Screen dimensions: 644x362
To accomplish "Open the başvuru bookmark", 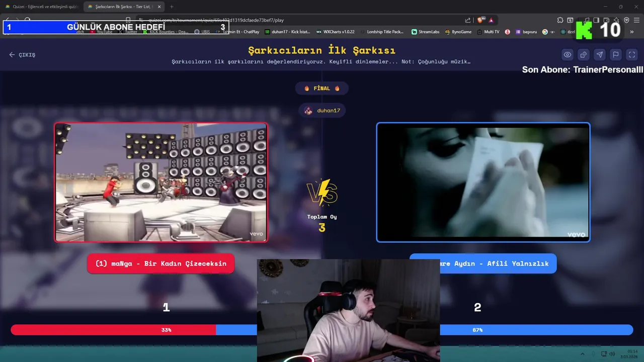I will tap(526, 32).
